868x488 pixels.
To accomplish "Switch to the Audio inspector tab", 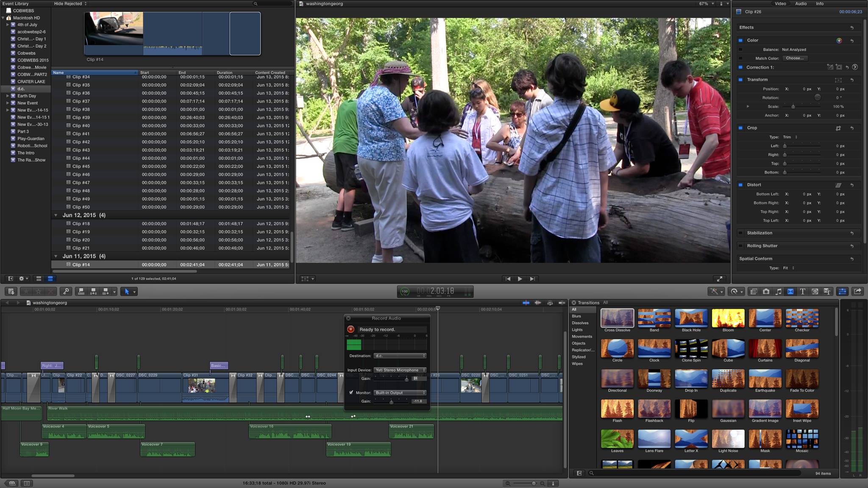I will coord(801,3).
